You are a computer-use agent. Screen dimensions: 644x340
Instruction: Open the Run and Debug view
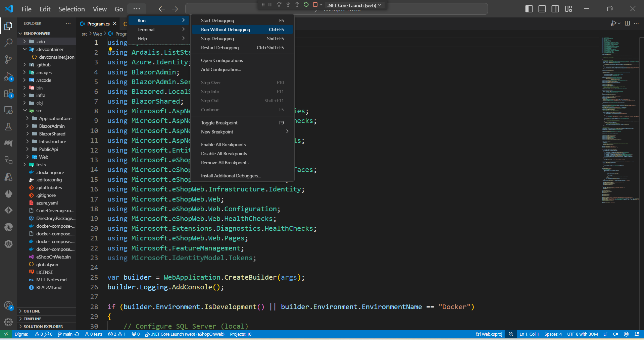click(8, 77)
